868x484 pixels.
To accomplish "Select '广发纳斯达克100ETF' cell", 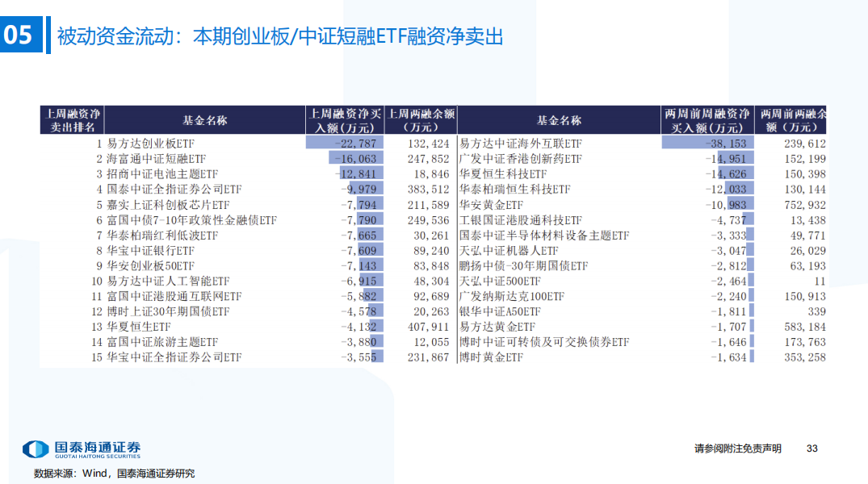I will click(511, 297).
